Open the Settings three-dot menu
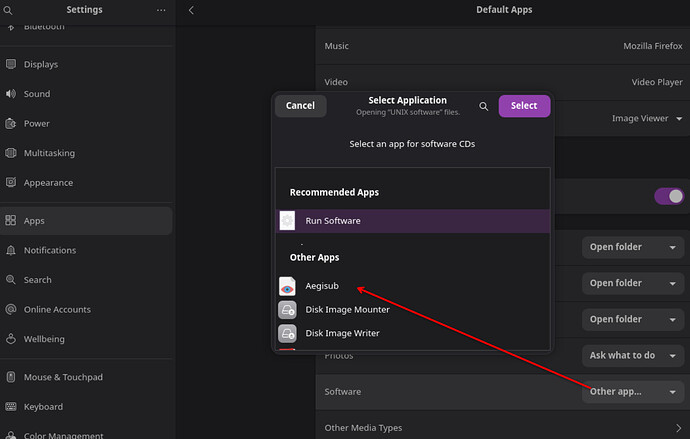690x439 pixels. pyautogui.click(x=161, y=10)
